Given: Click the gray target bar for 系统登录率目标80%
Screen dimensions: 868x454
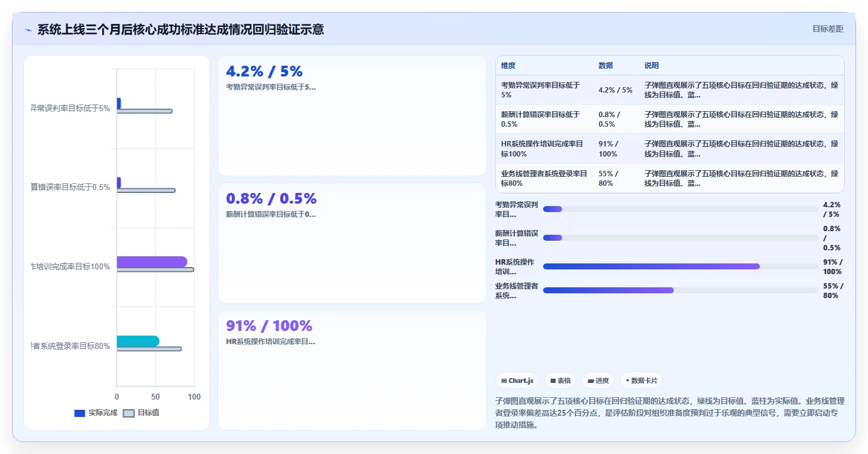Looking at the screenshot, I should point(149,349).
